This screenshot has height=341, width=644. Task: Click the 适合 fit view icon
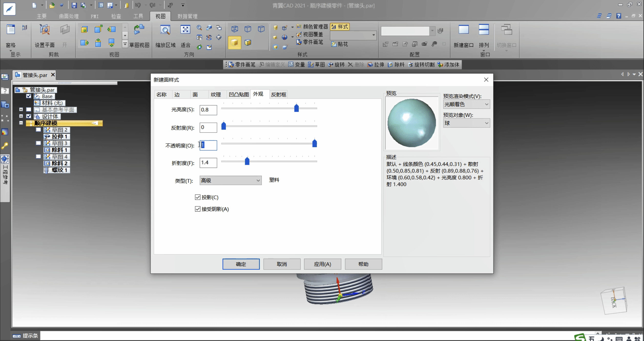pyautogui.click(x=185, y=30)
